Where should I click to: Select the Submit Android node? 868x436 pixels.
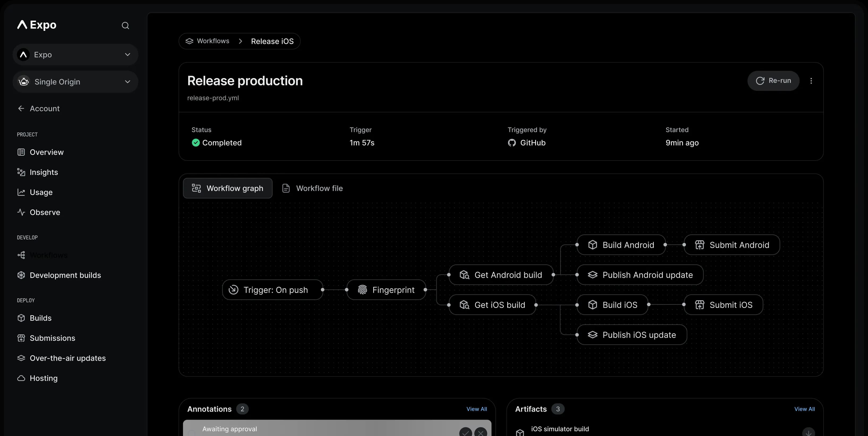[732, 245]
